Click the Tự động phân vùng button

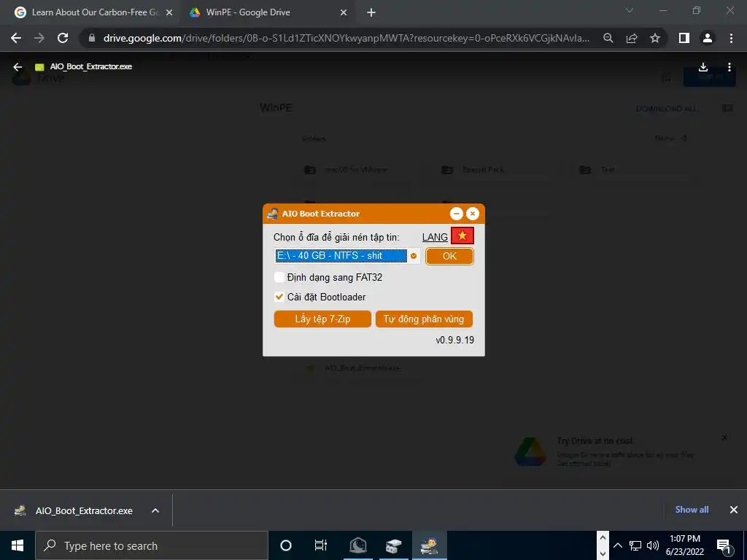tap(424, 319)
